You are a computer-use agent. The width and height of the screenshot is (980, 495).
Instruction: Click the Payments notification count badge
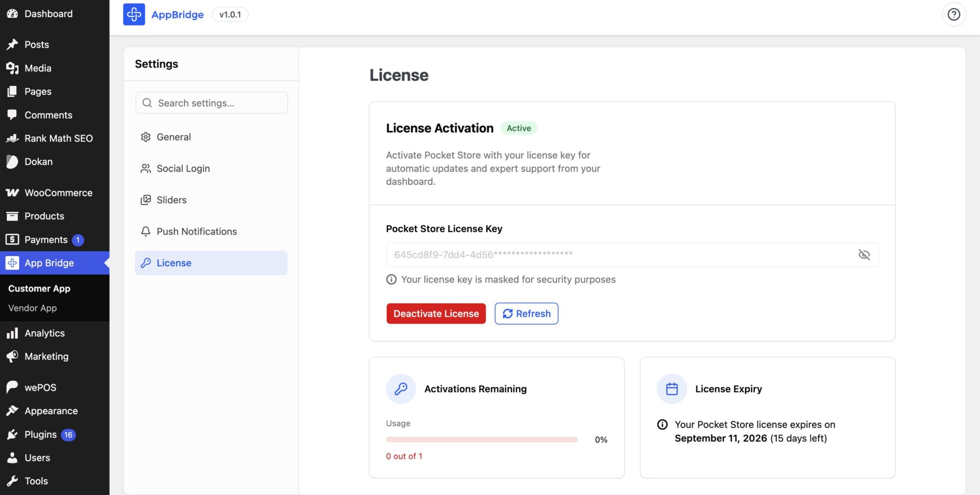78,240
